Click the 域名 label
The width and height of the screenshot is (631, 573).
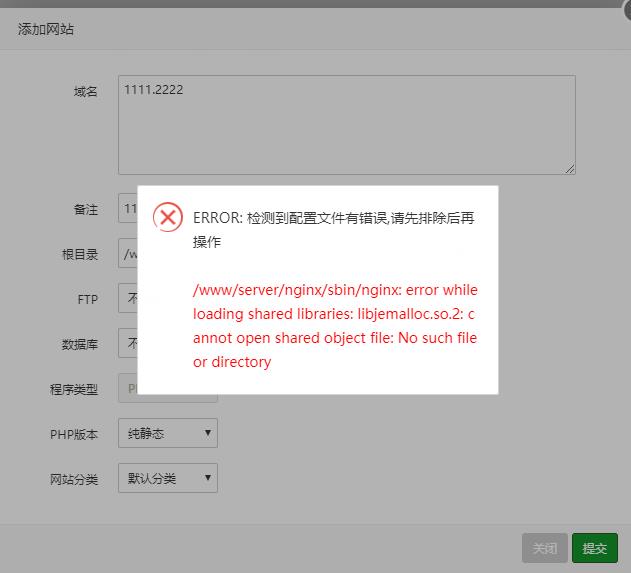click(x=86, y=91)
